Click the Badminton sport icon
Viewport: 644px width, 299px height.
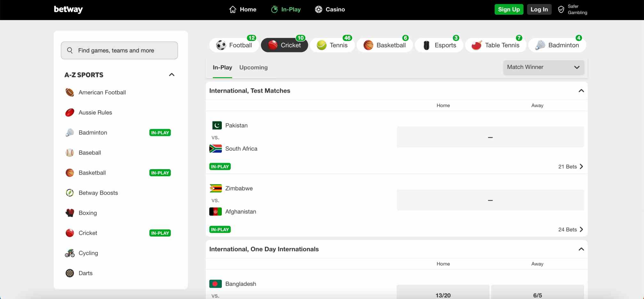pos(540,45)
